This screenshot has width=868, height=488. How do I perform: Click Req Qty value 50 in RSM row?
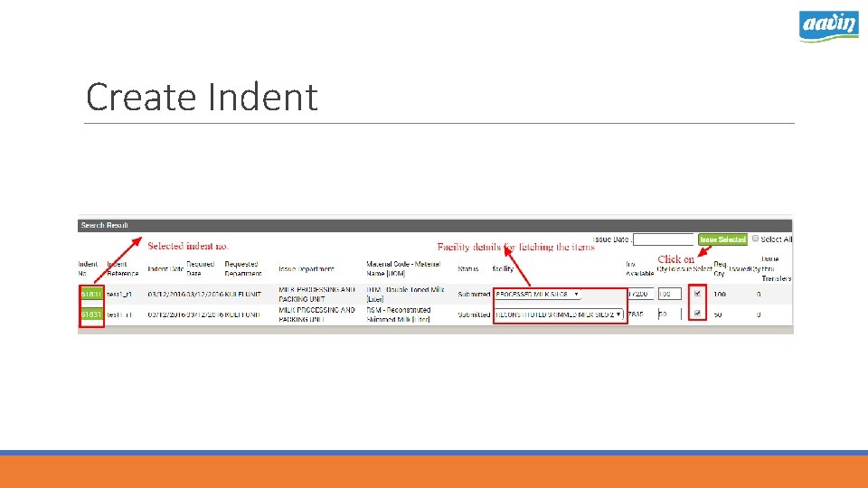click(x=717, y=314)
